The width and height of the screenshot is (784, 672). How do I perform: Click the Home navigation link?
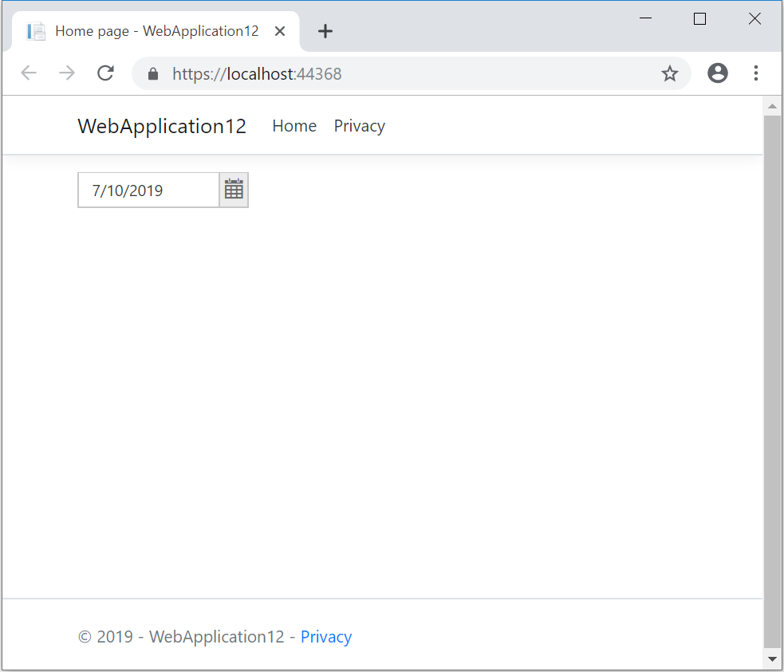[x=294, y=126]
